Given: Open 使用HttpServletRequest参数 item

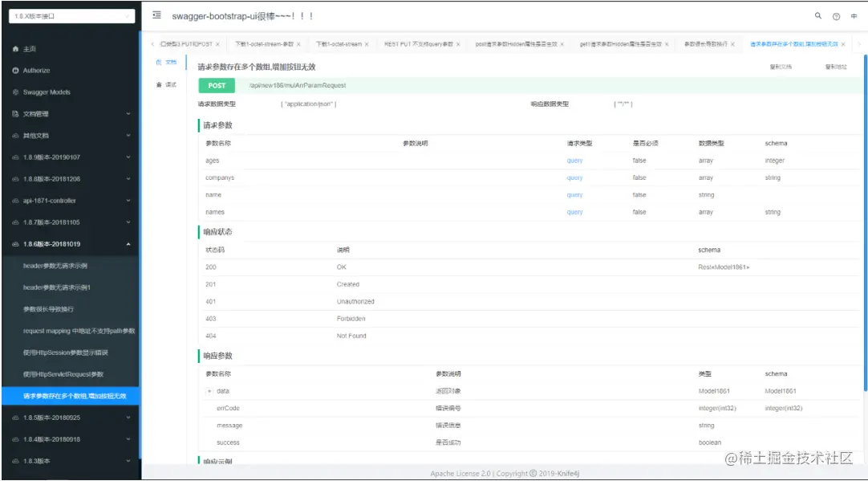Looking at the screenshot, I should tap(63, 374).
